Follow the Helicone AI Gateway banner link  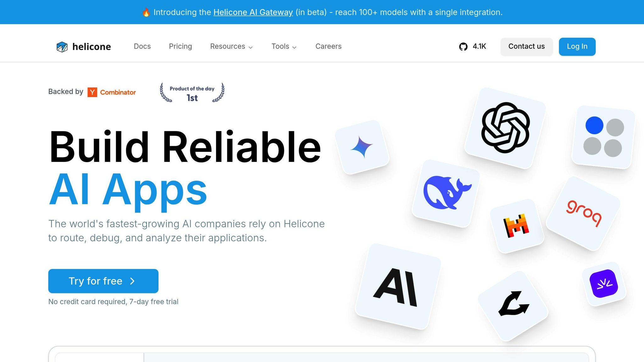click(x=253, y=12)
